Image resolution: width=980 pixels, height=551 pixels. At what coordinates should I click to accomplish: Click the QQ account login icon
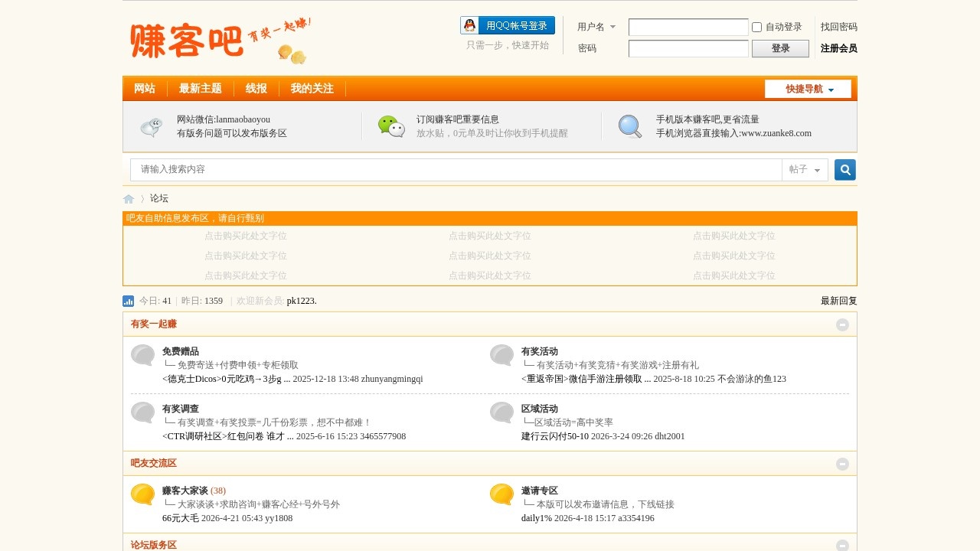pos(468,24)
